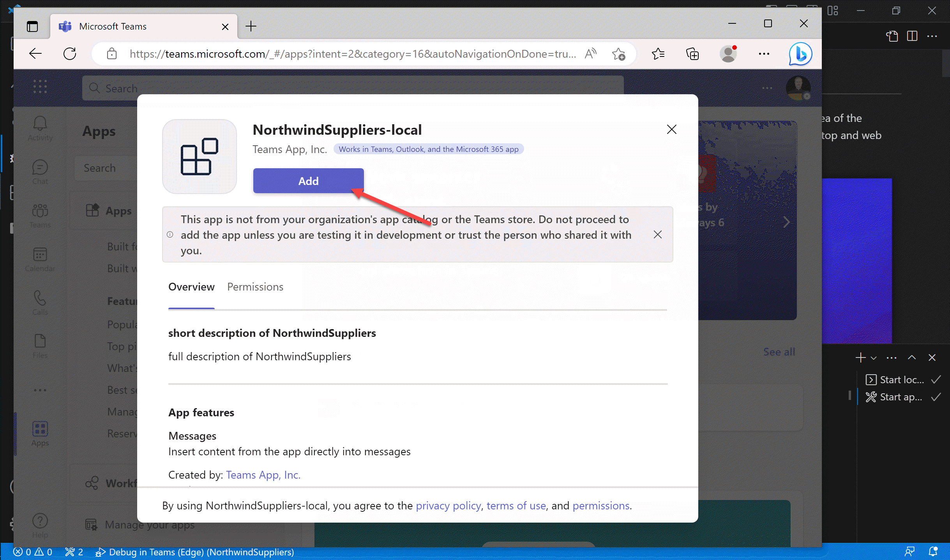Select the 'Start loc...' terminal task

pos(902,380)
